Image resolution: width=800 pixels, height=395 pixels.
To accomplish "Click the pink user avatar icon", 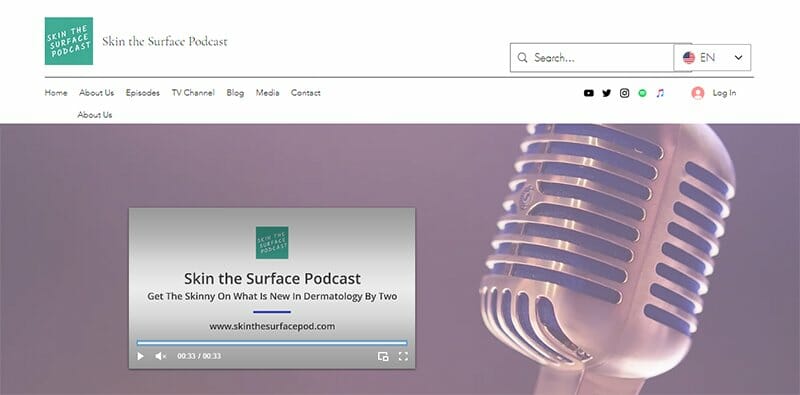I will coord(697,93).
